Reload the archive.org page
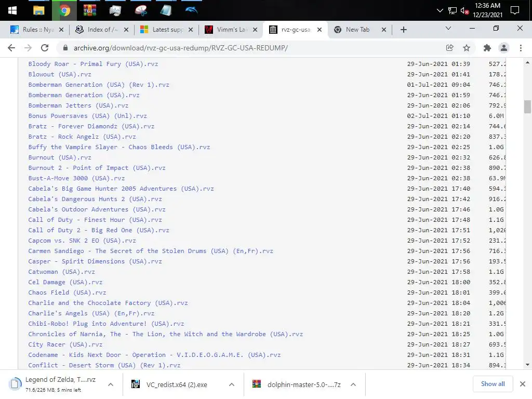532x399 pixels. click(45, 48)
